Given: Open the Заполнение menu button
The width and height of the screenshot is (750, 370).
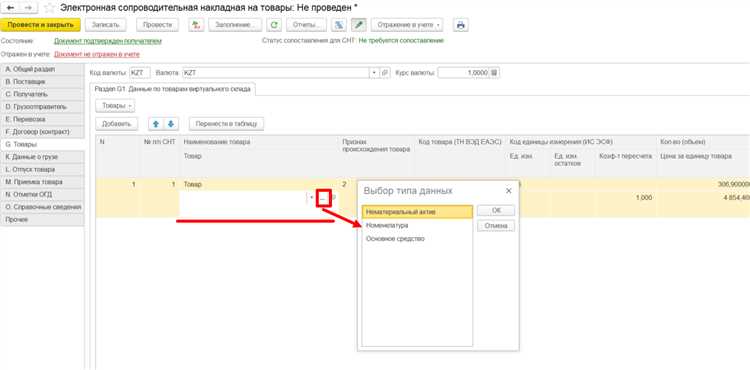Looking at the screenshot, I should tap(235, 25).
